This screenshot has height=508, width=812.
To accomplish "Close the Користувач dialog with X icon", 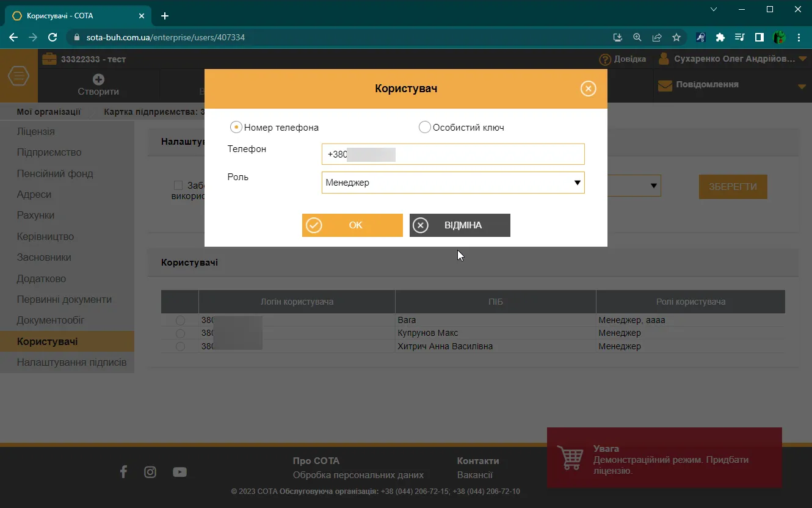I will [588, 89].
